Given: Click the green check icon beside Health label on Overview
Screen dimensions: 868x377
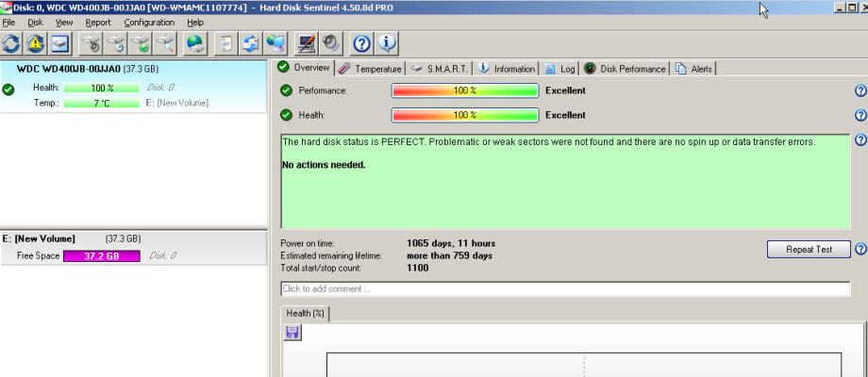Looking at the screenshot, I should 286,115.
